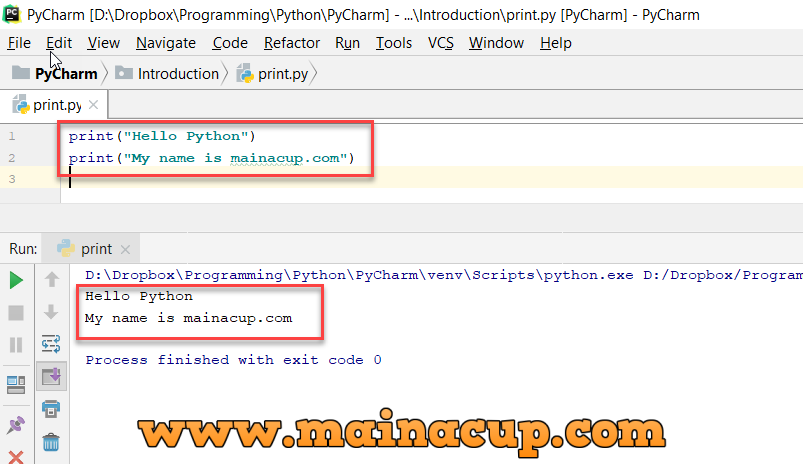Click the Introduction breadcrumb folder
The width and height of the screenshot is (803, 464).
click(167, 74)
